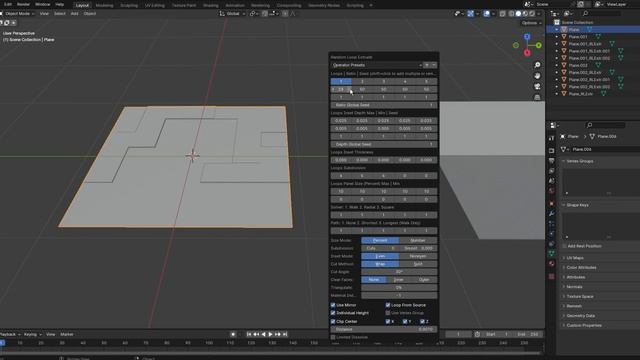Jump to timeline start frame
Image resolution: width=640 pixels, height=360 pixels.
(x=249, y=334)
